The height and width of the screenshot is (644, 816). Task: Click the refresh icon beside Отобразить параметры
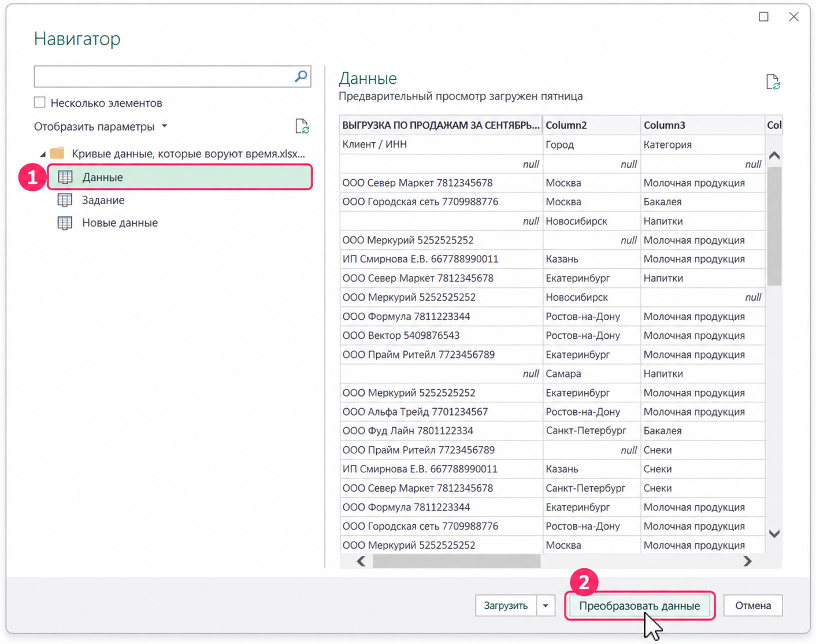pyautogui.click(x=302, y=126)
